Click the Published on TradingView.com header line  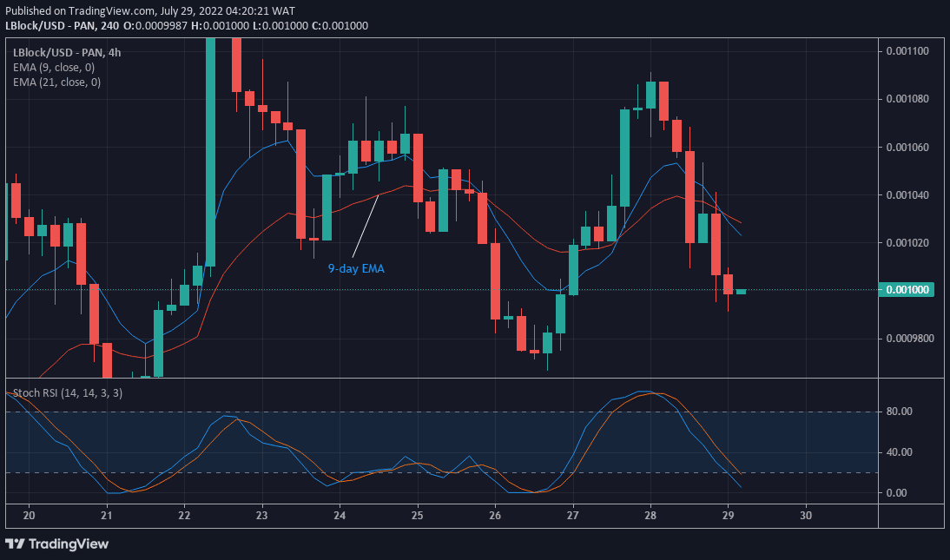(x=150, y=11)
